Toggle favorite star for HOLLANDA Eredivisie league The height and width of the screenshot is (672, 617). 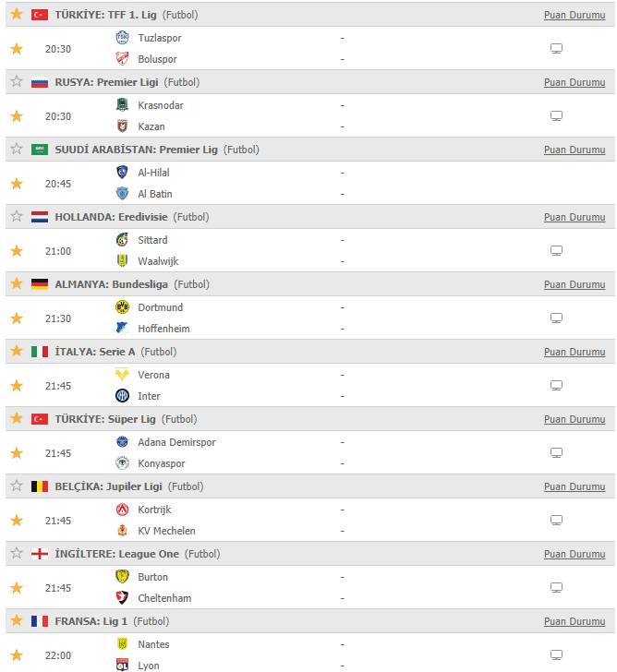click(x=17, y=216)
